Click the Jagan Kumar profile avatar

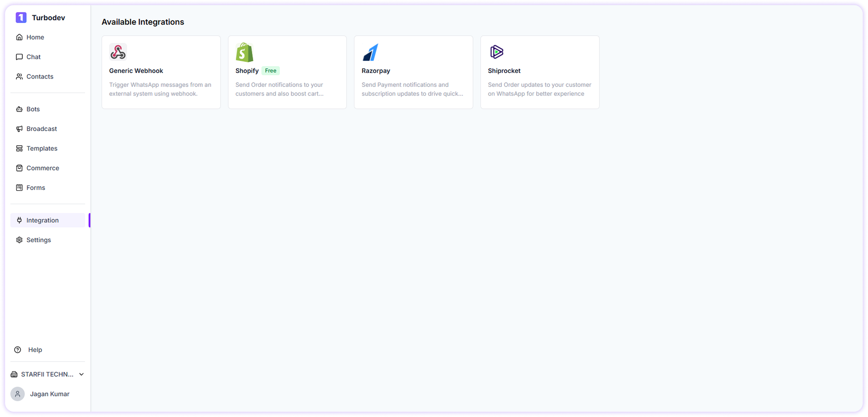coord(17,394)
